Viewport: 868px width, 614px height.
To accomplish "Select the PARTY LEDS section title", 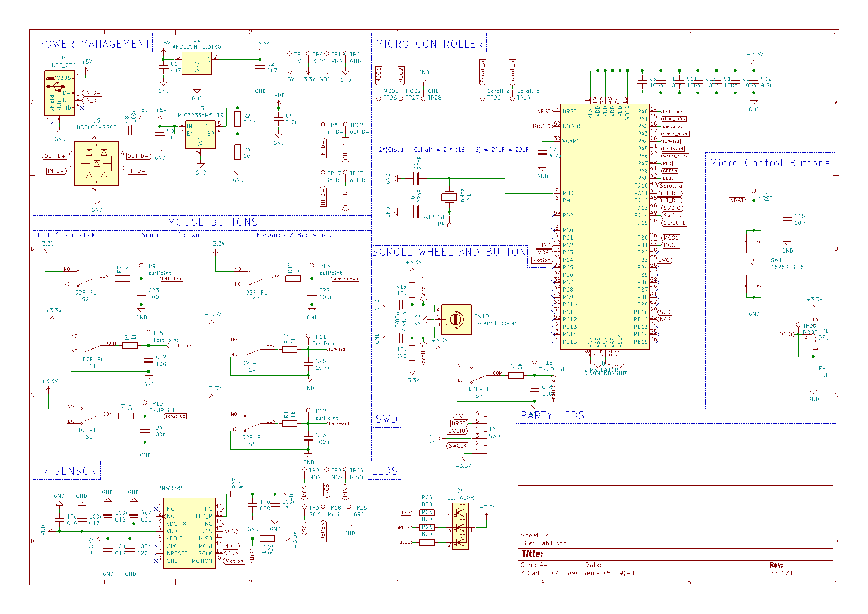I will 552,415.
